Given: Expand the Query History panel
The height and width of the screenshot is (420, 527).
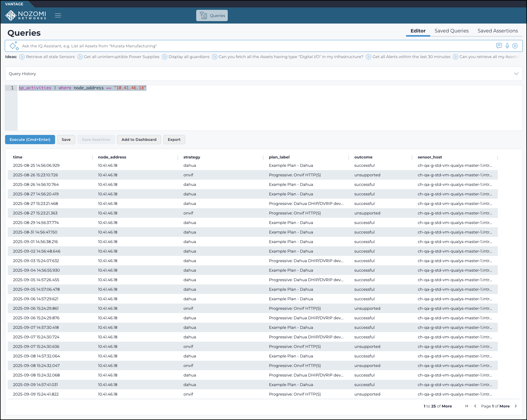Looking at the screenshot, I should pos(516,74).
